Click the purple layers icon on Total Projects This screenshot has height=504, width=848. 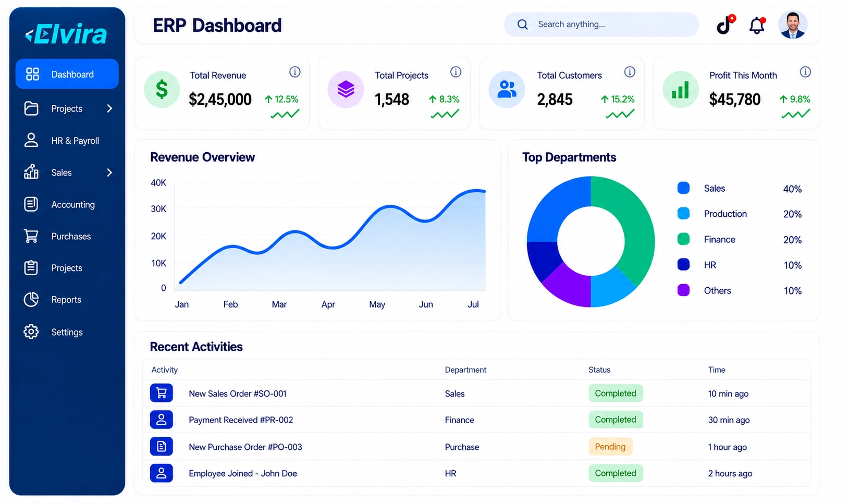click(346, 90)
